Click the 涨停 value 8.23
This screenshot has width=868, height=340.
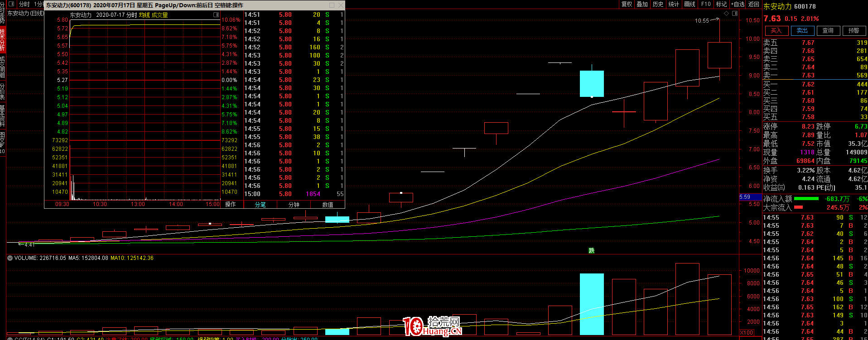point(808,127)
